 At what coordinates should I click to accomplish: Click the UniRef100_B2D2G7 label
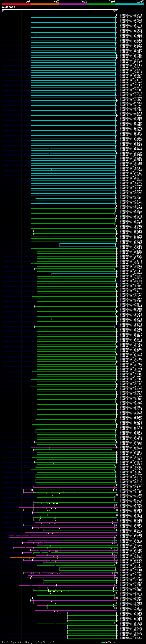(x=131, y=45)
